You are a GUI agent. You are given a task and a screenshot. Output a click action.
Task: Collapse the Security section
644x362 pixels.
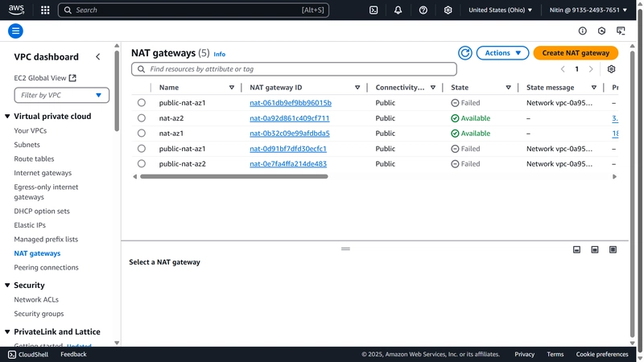tap(7, 286)
